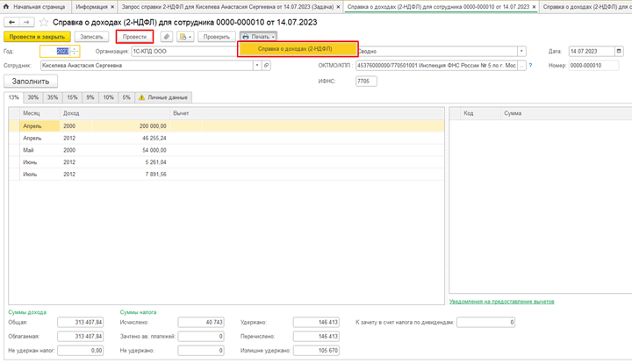
Task: Switch to the 30% tab
Action: (33, 97)
